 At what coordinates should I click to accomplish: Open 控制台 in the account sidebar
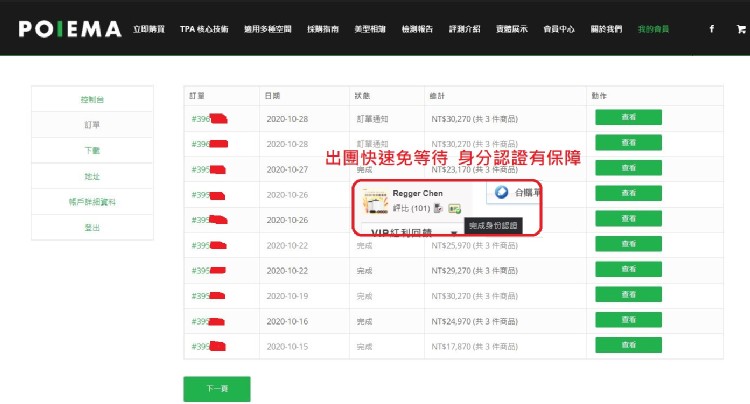coord(92,100)
